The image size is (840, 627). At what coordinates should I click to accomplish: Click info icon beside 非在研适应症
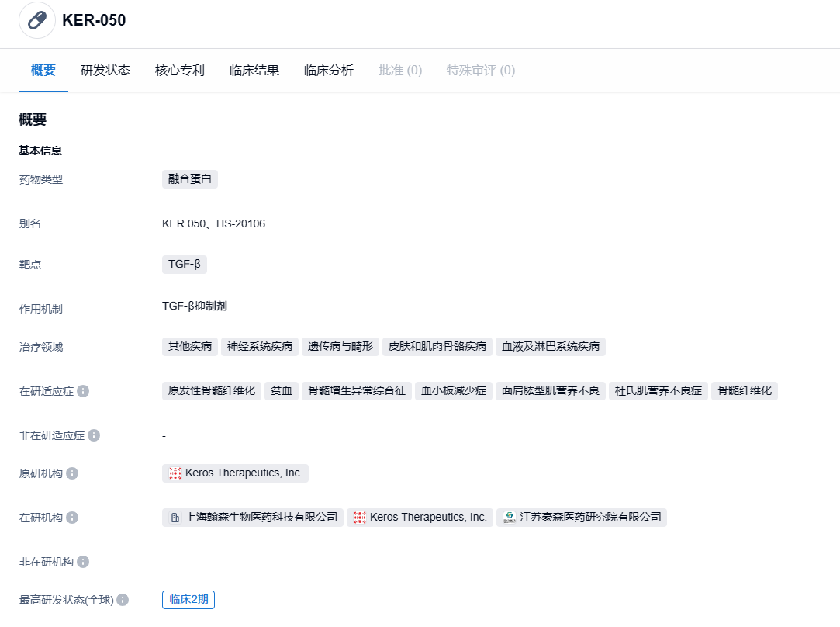[x=94, y=435]
